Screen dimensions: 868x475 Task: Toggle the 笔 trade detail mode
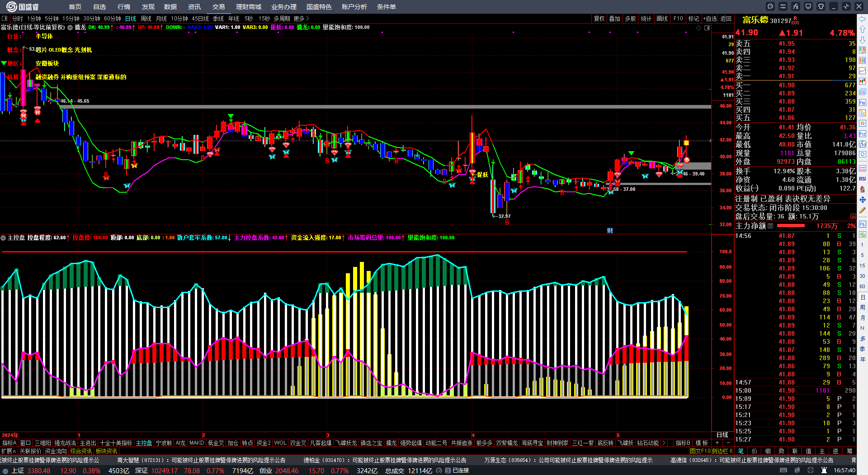point(741,451)
